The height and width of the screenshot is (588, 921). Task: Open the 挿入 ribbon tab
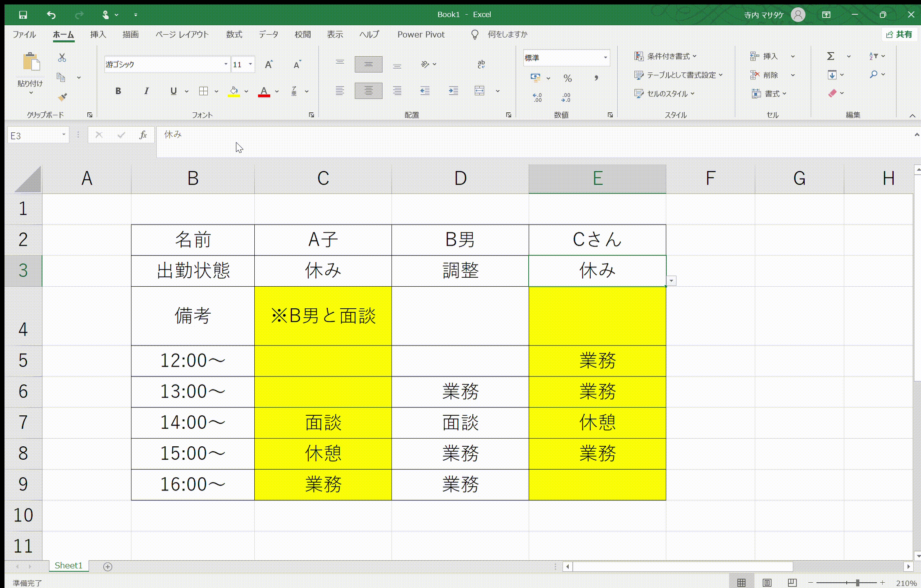tap(98, 35)
